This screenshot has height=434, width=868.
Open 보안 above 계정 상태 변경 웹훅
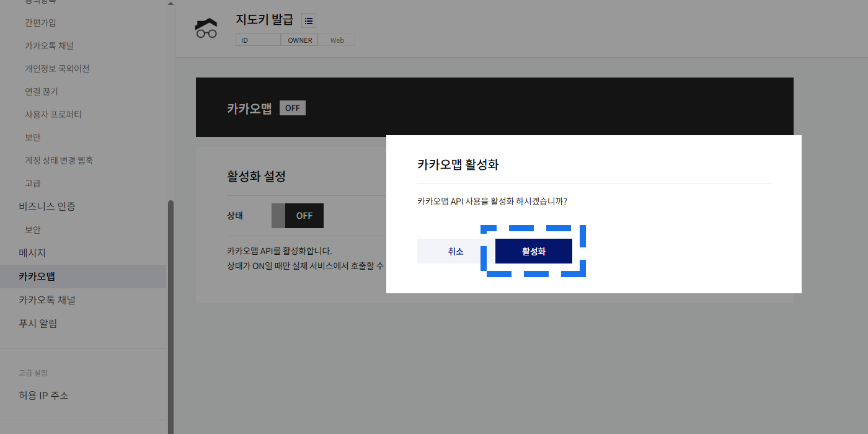pos(33,138)
